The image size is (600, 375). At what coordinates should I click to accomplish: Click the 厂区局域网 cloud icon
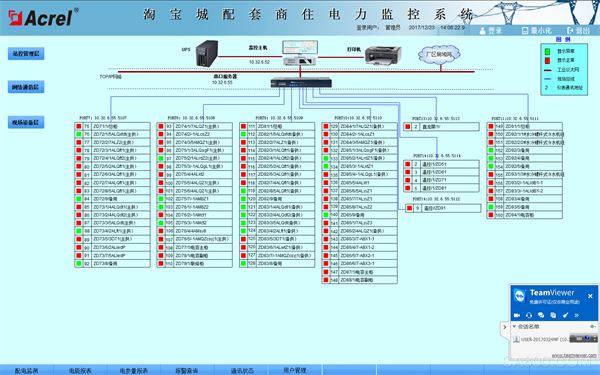(x=439, y=54)
